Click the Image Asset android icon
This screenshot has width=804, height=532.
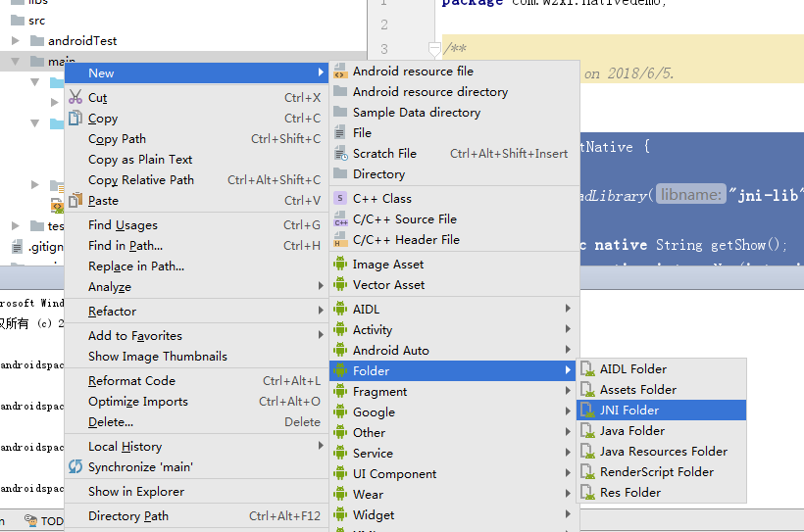(x=340, y=264)
